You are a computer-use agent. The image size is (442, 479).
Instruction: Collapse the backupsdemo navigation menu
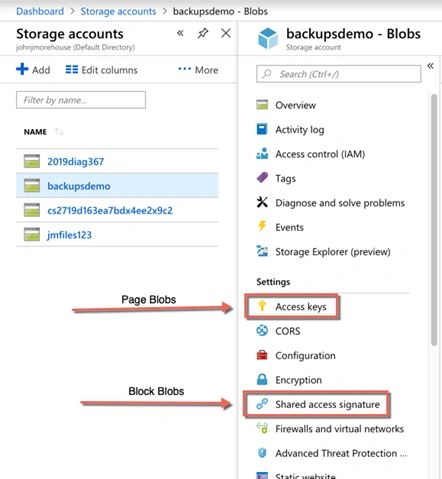430,66
